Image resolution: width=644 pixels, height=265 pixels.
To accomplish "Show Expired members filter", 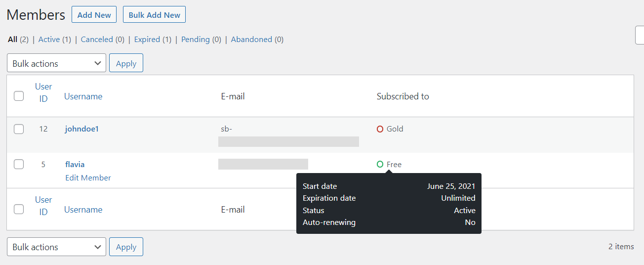I will (147, 40).
